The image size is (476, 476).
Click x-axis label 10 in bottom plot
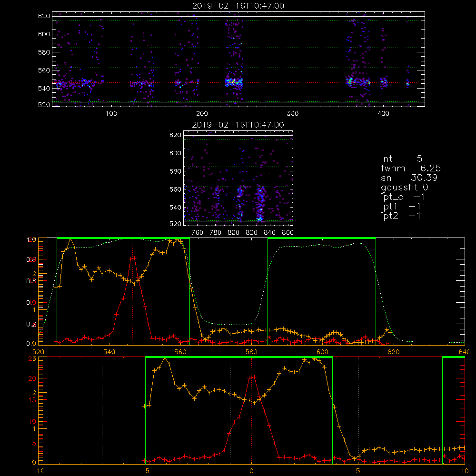coord(465,471)
